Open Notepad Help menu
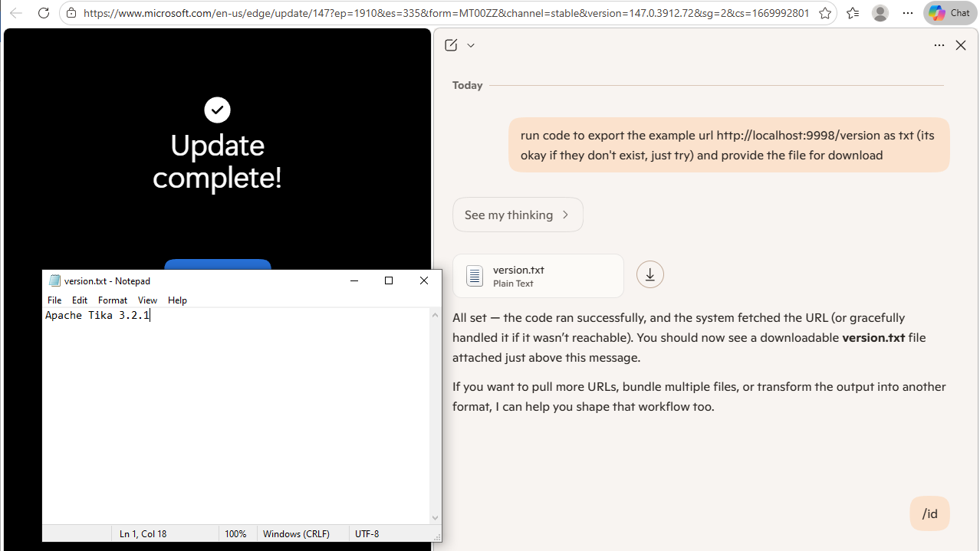Viewport: 980px width, 551px height. (177, 300)
